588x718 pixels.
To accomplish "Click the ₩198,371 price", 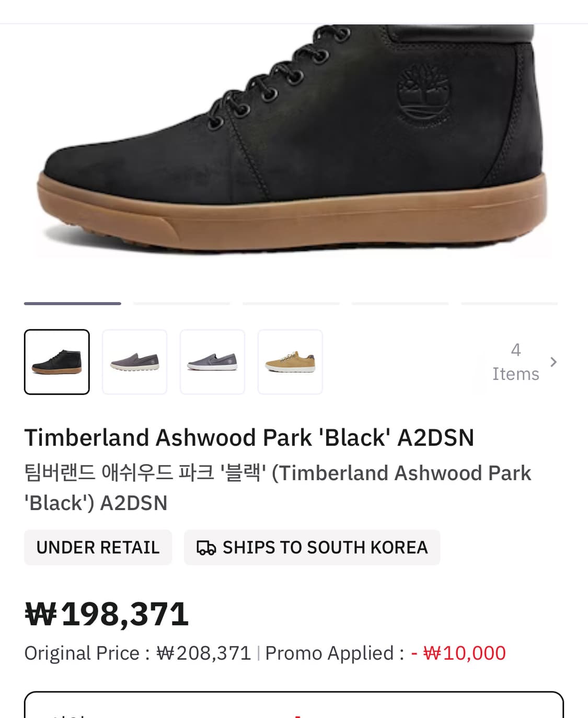I will [107, 614].
